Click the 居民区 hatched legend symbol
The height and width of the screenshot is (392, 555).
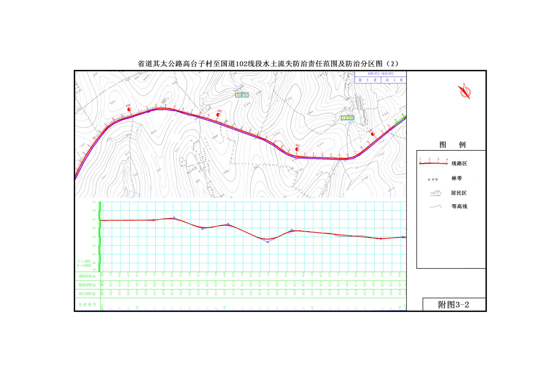point(435,193)
